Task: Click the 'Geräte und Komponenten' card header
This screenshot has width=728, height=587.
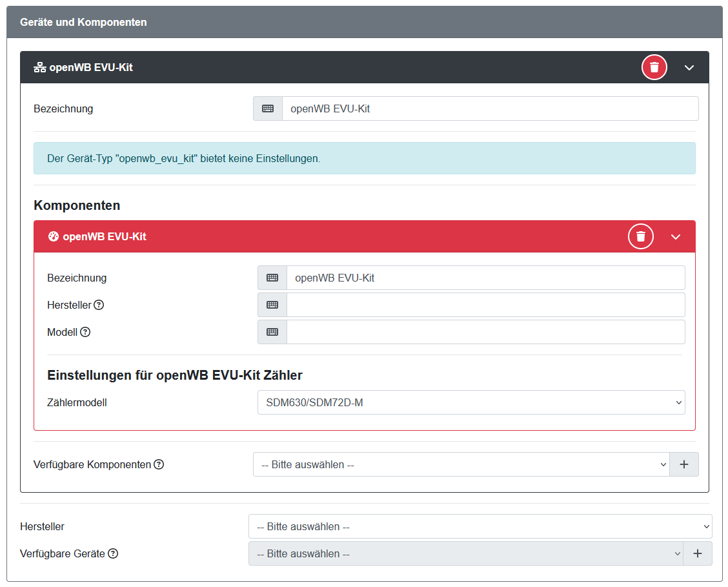Action: tap(365, 22)
